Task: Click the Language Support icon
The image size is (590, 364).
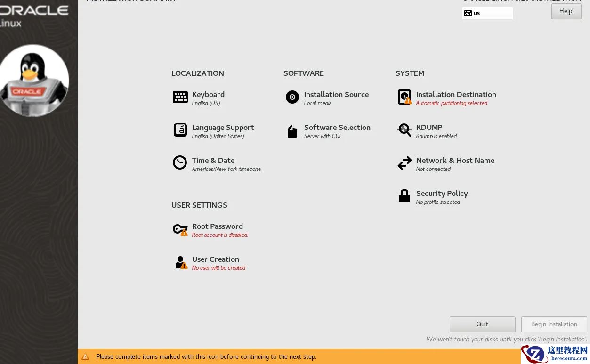Action: click(180, 130)
